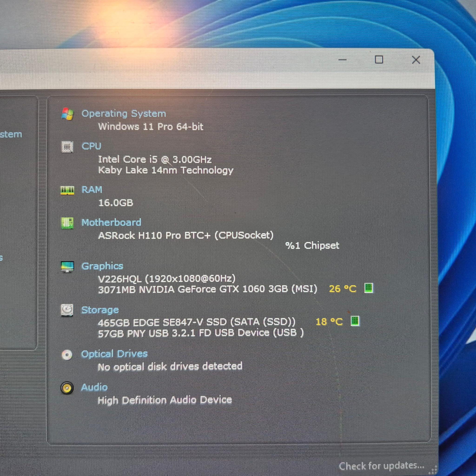476x476 pixels.
Task: Click the Check for updates link
Action: click(382, 466)
